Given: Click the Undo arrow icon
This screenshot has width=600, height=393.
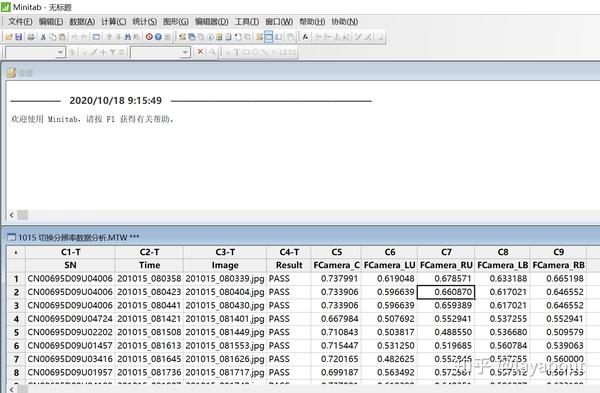Looking at the screenshot, I should coord(74,37).
